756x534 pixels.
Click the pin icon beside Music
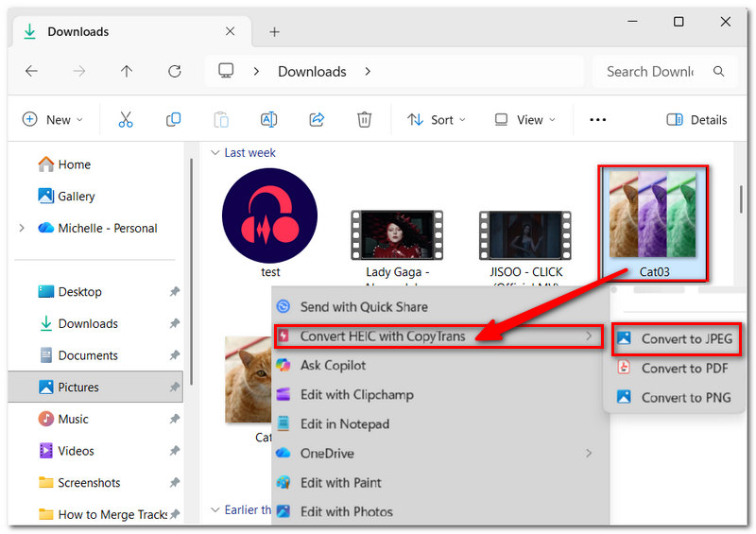175,419
